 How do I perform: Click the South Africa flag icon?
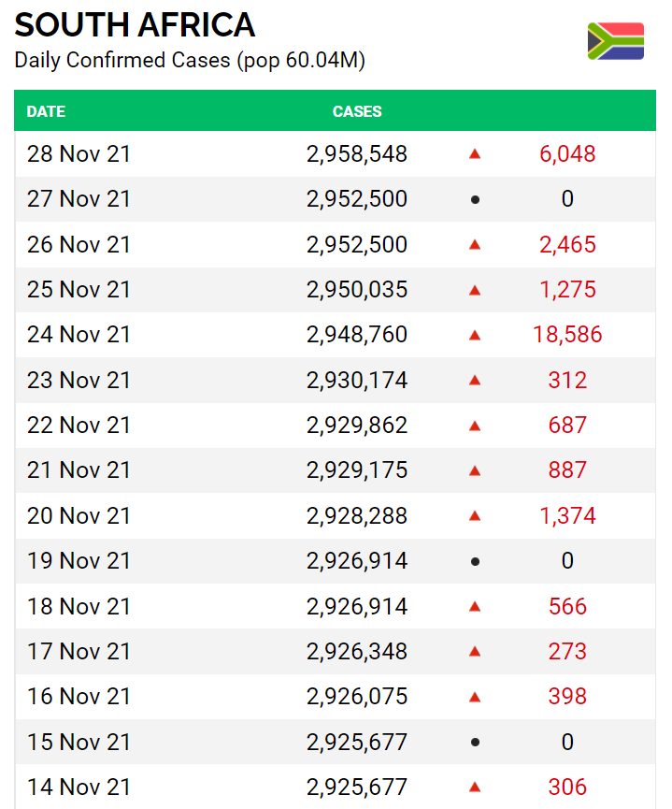pyautogui.click(x=615, y=41)
